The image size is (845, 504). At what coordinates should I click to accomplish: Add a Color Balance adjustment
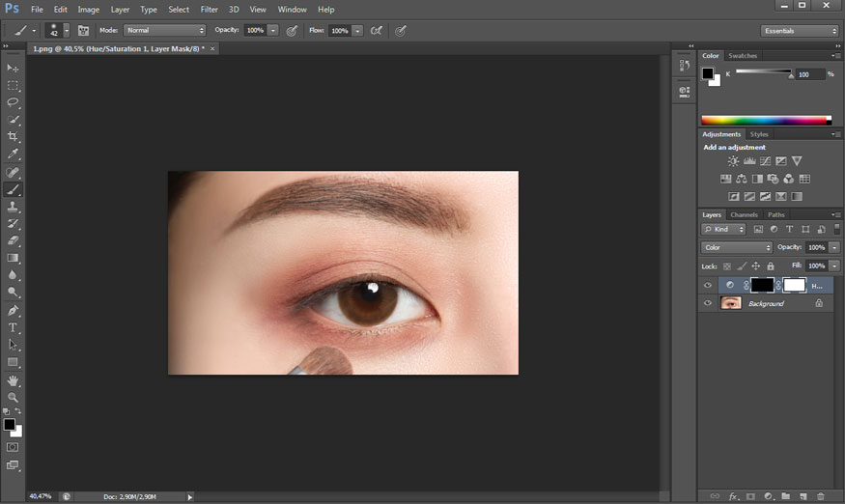[742, 179]
